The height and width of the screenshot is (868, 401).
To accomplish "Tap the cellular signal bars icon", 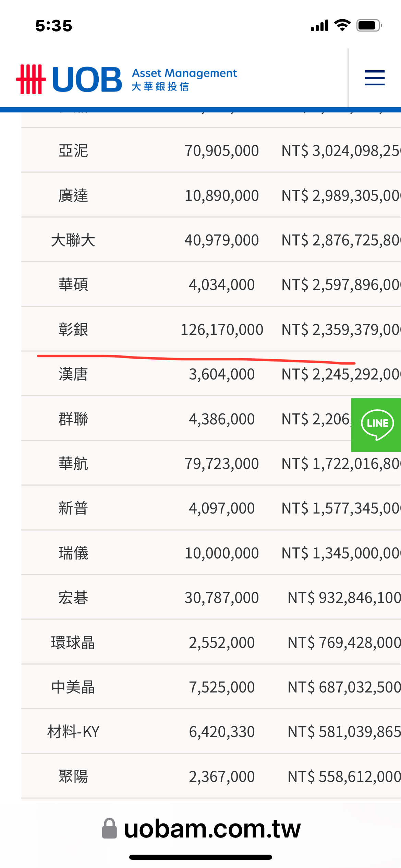I will tap(319, 26).
